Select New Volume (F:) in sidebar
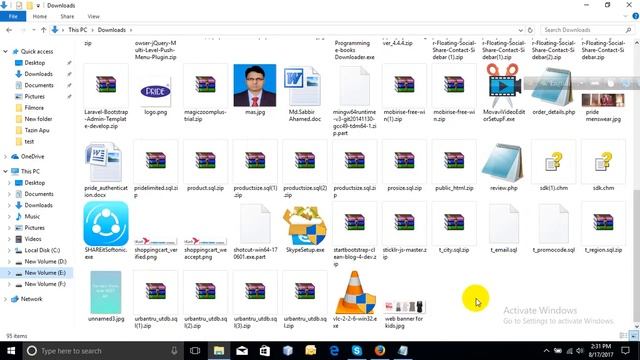The image size is (640, 360). pos(44,284)
